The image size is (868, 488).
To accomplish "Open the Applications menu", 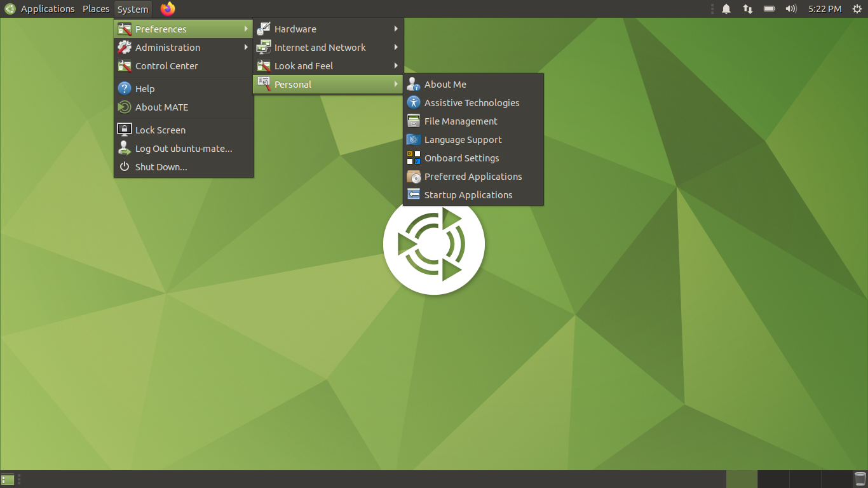I will coord(48,9).
